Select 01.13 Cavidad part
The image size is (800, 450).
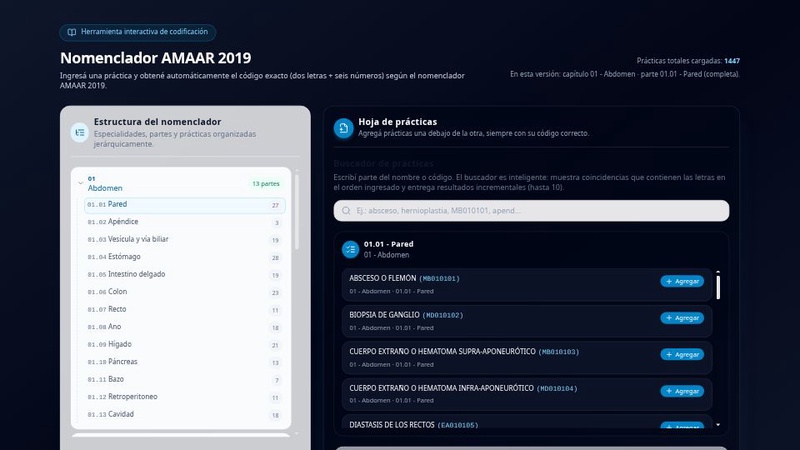185,414
